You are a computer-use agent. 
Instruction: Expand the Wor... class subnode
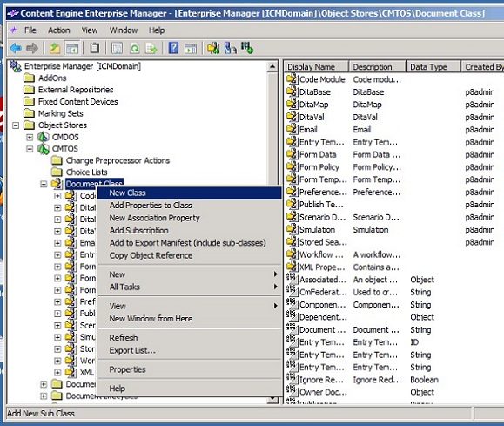[57, 361]
